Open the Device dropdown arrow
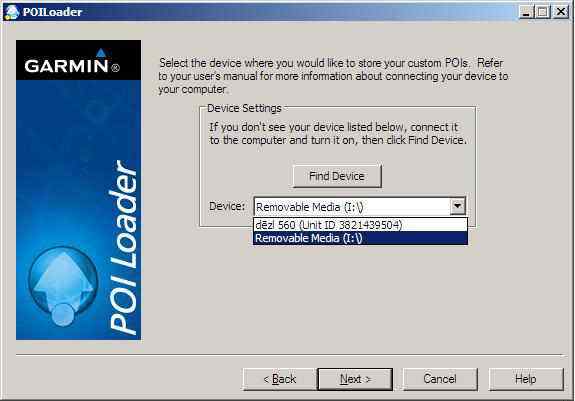The height and width of the screenshot is (401, 575). pyautogui.click(x=458, y=206)
